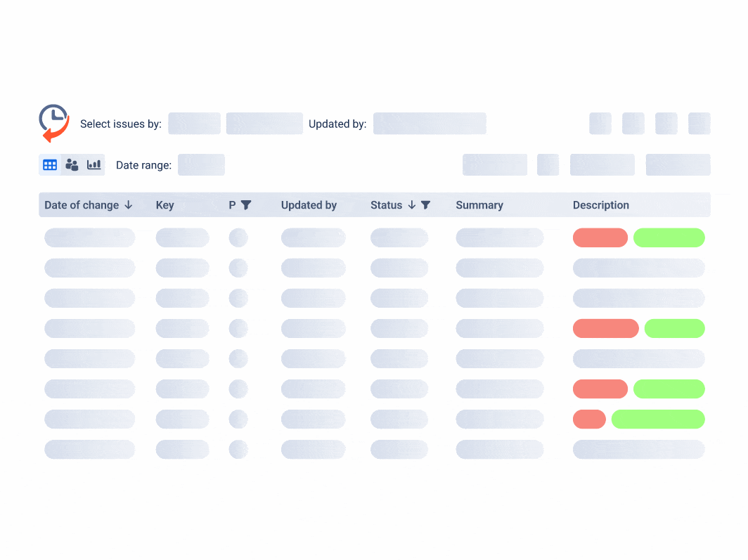Click the Key column header
The height and width of the screenshot is (560, 748).
165,205
